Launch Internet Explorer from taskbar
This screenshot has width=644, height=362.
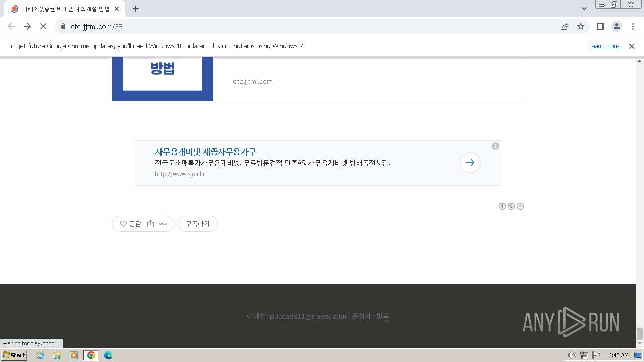pyautogui.click(x=40, y=355)
